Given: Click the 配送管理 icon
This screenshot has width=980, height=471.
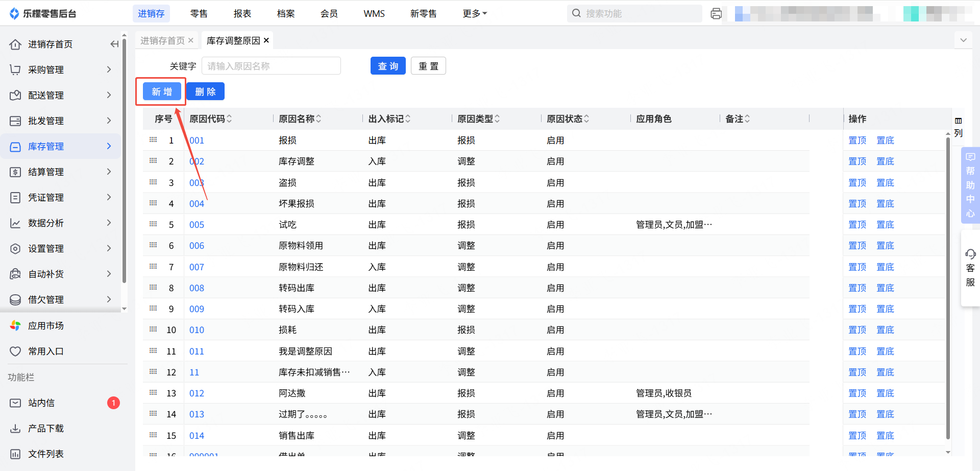Looking at the screenshot, I should point(15,96).
